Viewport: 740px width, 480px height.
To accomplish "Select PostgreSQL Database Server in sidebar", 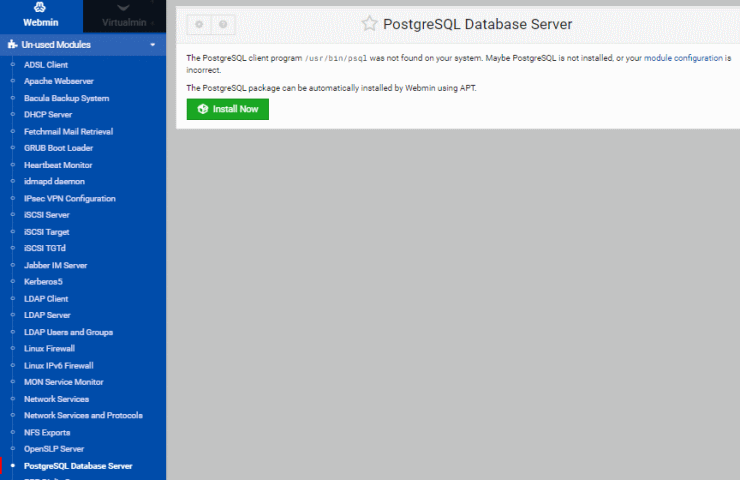I will [x=78, y=466].
